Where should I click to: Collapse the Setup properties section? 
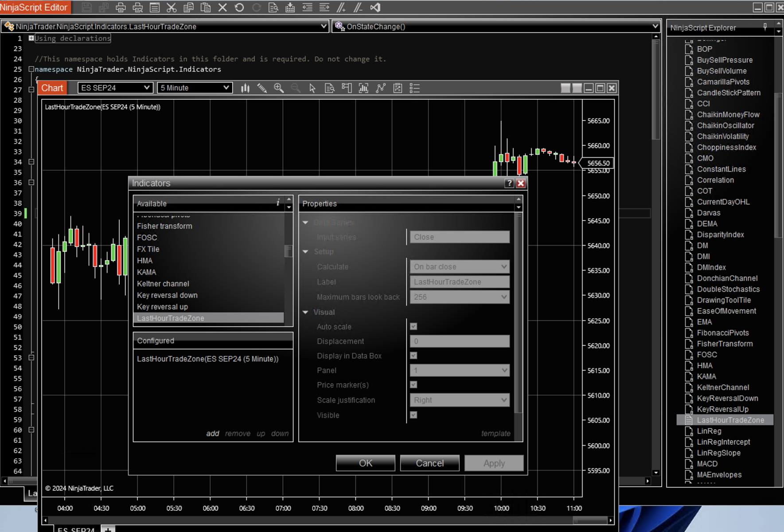[x=305, y=251]
